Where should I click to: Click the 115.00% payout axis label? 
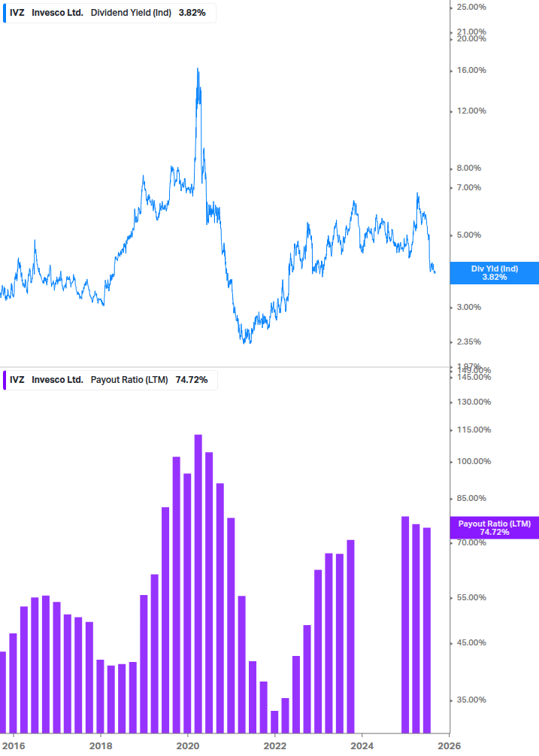pyautogui.click(x=474, y=430)
